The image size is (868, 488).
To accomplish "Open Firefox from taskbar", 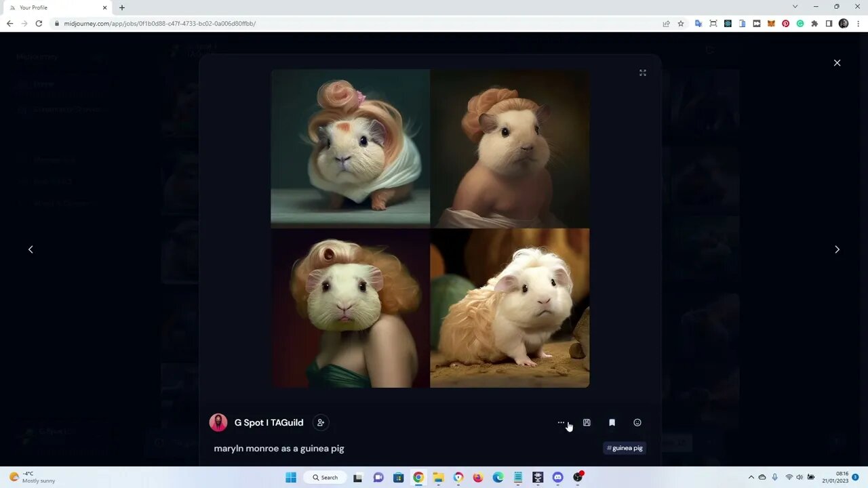I will [478, 477].
